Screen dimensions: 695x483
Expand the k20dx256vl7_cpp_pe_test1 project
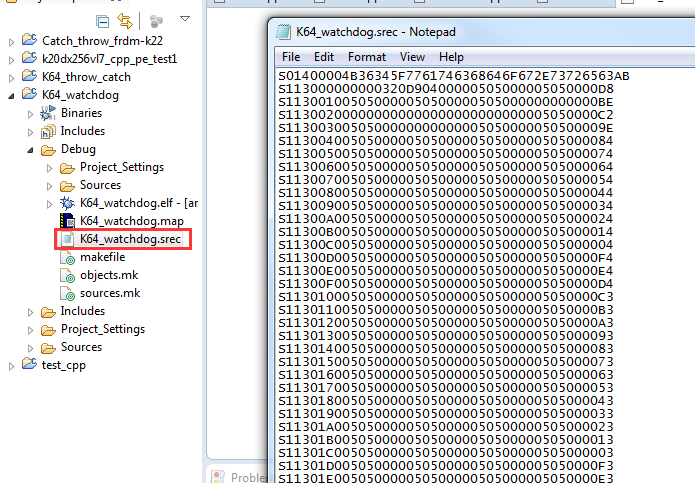pos(12,60)
